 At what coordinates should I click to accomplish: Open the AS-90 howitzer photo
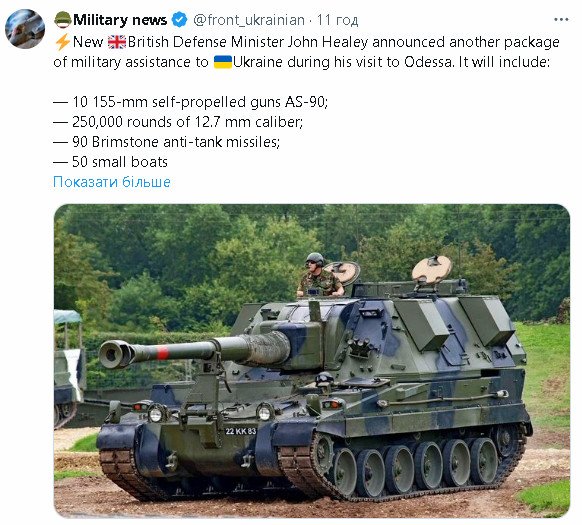(312, 361)
